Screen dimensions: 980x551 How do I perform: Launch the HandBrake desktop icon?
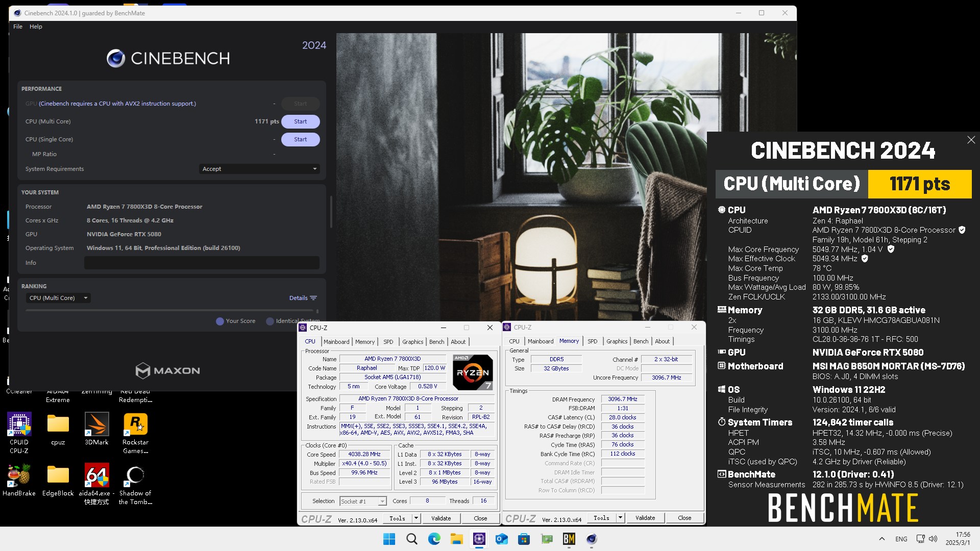point(19,480)
